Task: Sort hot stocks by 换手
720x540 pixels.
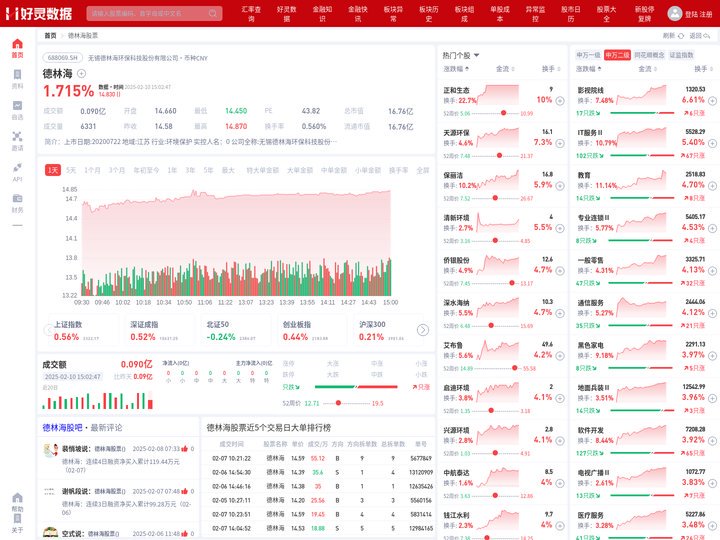Action: point(551,69)
